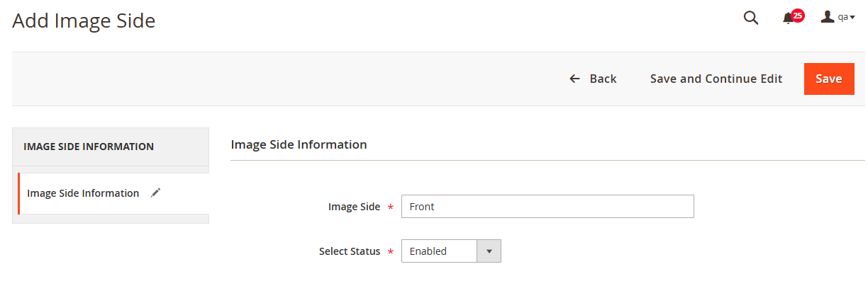The image size is (868, 286).
Task: Click the red 25 notification badge
Action: click(798, 16)
